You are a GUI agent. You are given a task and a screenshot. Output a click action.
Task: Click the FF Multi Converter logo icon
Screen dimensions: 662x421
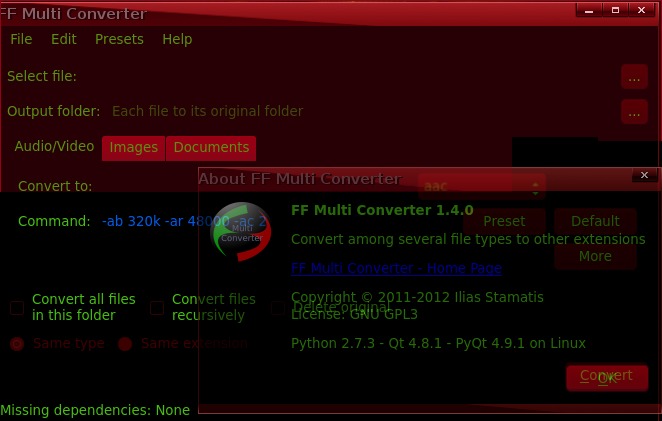tap(241, 231)
